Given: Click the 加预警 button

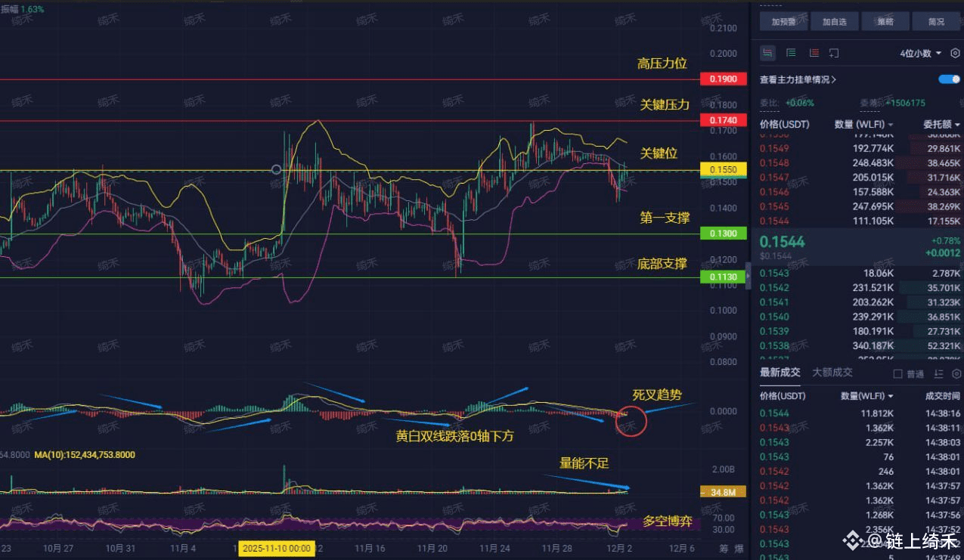Looking at the screenshot, I should 783,21.
